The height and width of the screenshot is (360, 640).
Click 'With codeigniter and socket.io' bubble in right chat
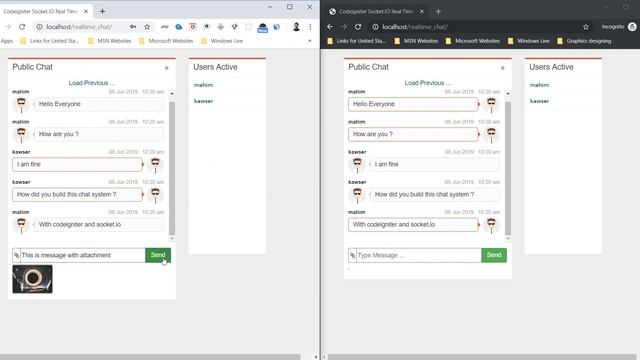413,225
